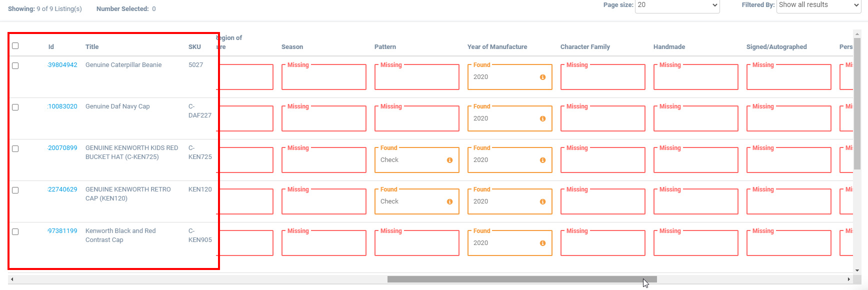This screenshot has height=290, width=868.
Task: Open listing Id ending 22740629
Action: pos(62,189)
